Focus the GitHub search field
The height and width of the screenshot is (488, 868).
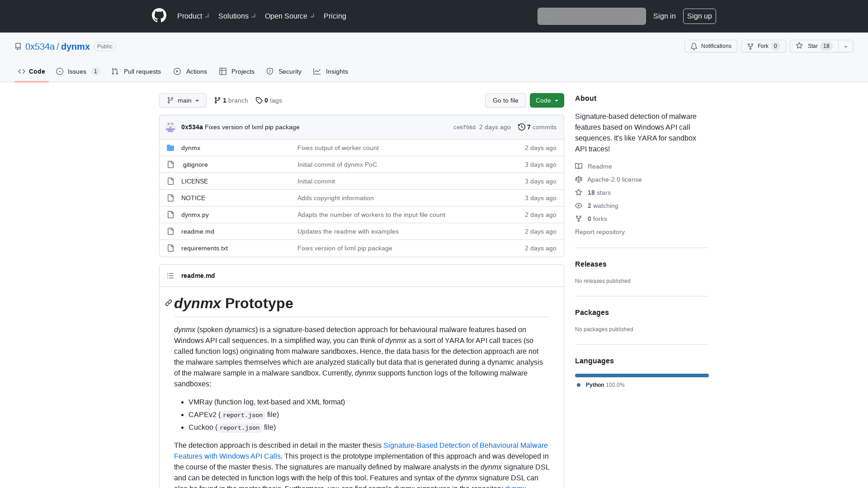592,16
